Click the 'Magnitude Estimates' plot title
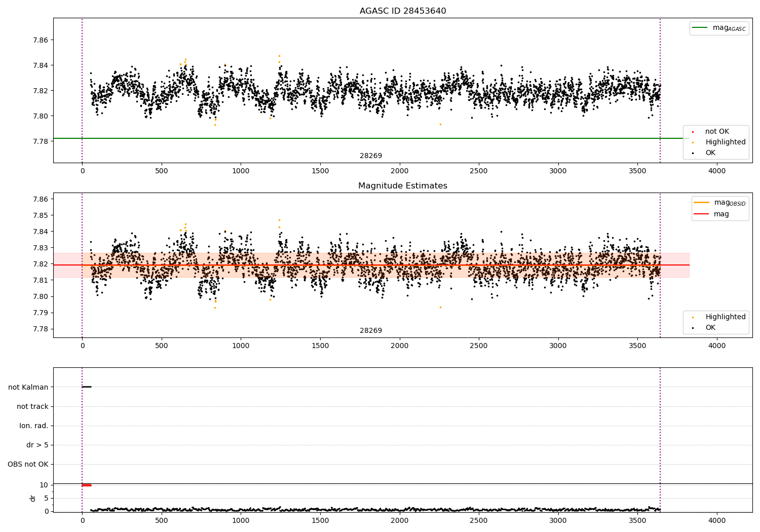 tap(403, 186)
